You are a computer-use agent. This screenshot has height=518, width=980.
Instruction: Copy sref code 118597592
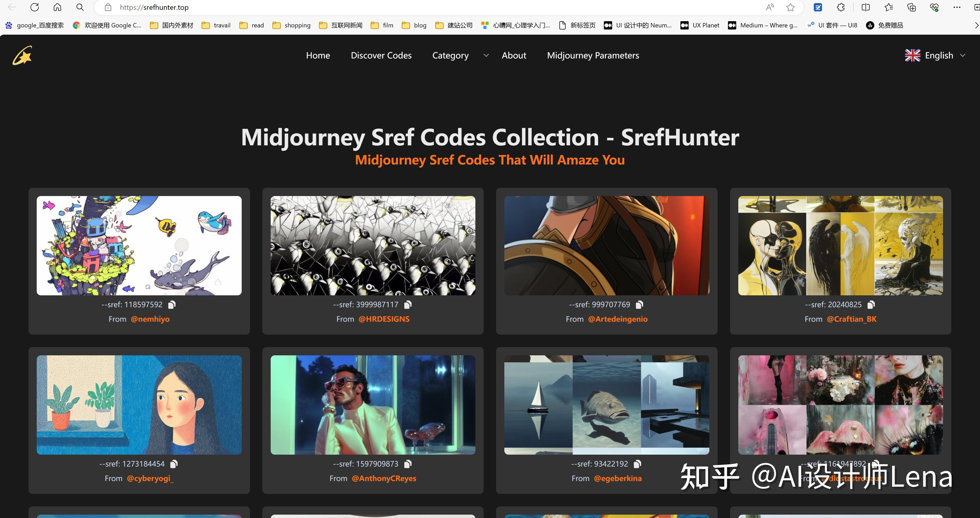coord(172,304)
